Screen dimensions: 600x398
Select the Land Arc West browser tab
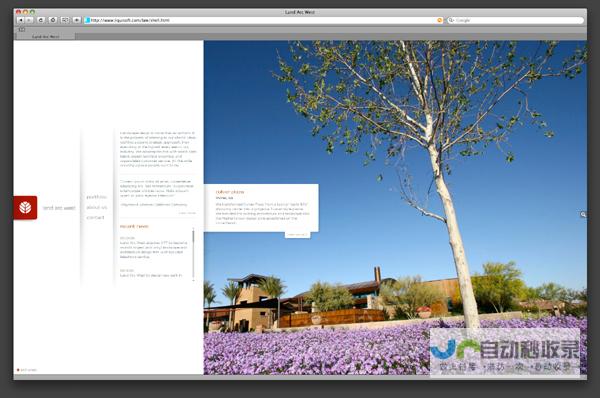point(45,36)
